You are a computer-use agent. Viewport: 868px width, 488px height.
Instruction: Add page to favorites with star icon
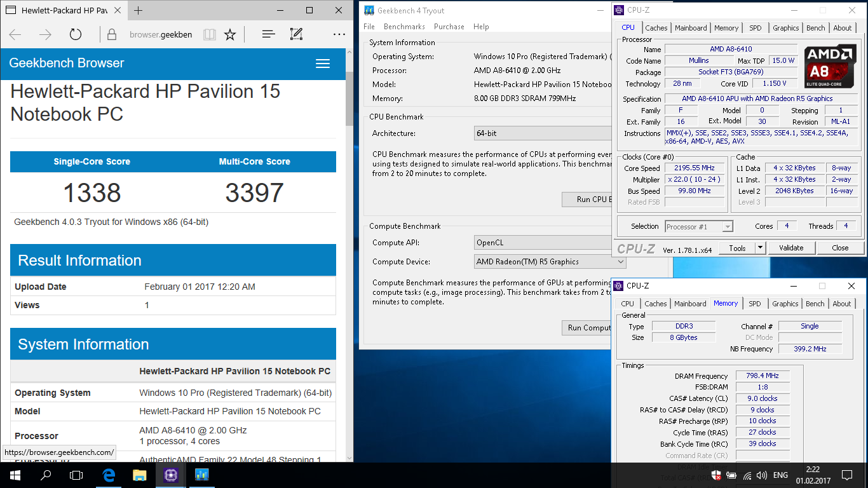tap(230, 35)
